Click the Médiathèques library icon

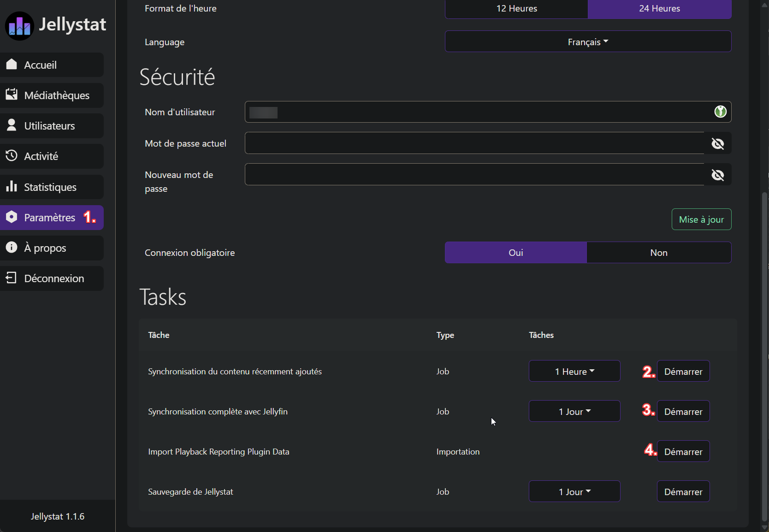pyautogui.click(x=12, y=95)
